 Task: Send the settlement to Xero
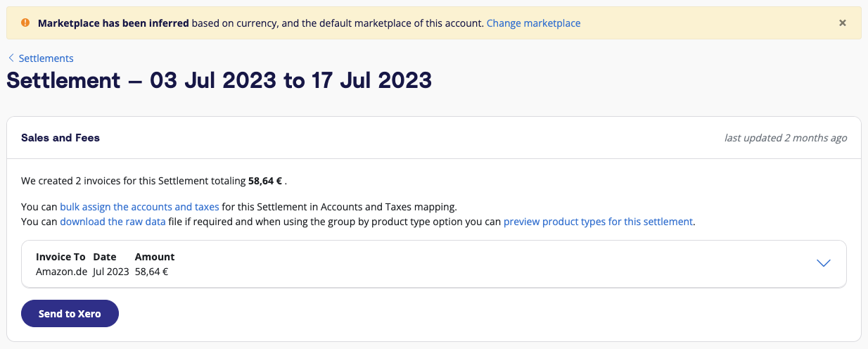[70, 314]
